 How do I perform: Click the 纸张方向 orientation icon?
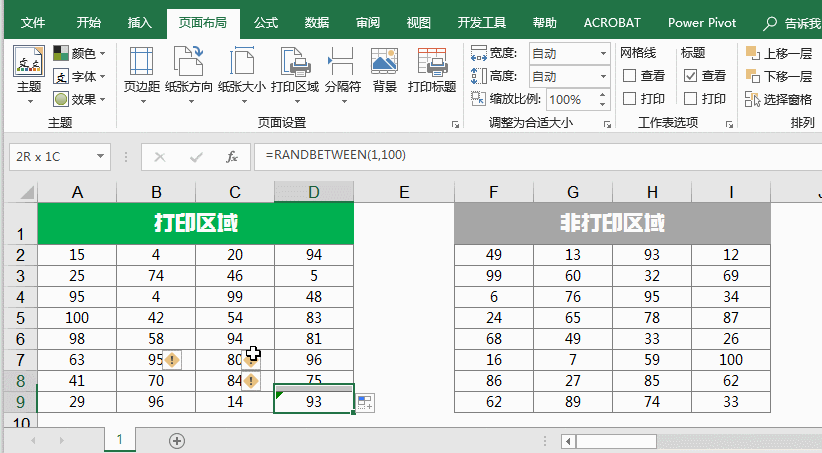pos(189,62)
